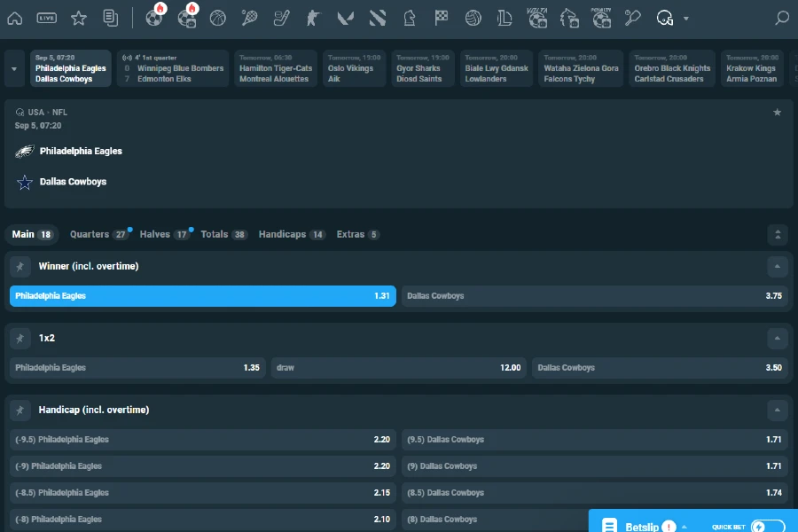Select the basketball sport icon
The image size is (798, 532).
pos(217,18)
